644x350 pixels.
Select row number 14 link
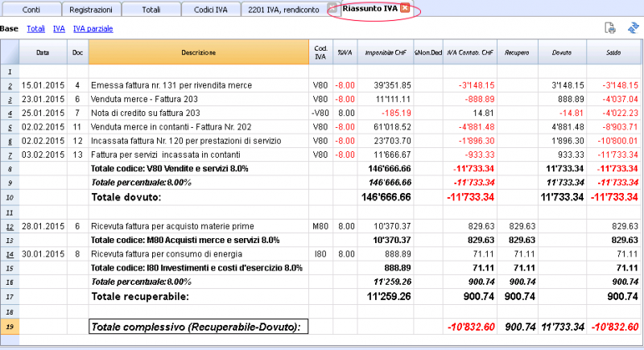pos(10,255)
